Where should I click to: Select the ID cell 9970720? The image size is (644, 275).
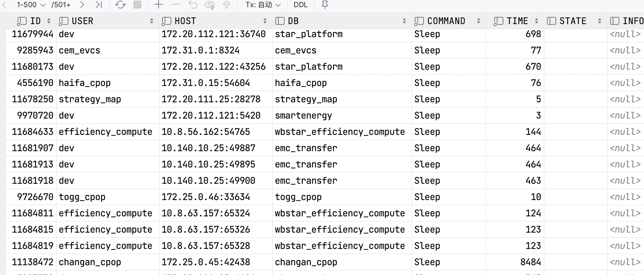[x=31, y=115]
